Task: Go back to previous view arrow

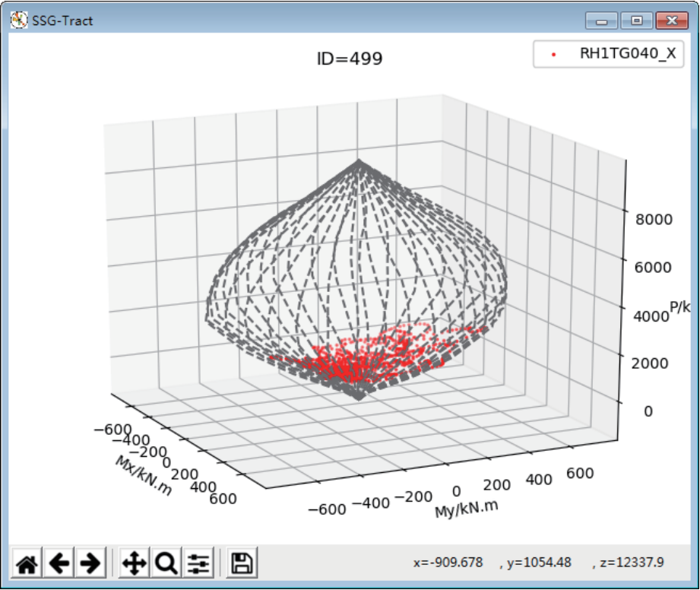Action: click(59, 563)
